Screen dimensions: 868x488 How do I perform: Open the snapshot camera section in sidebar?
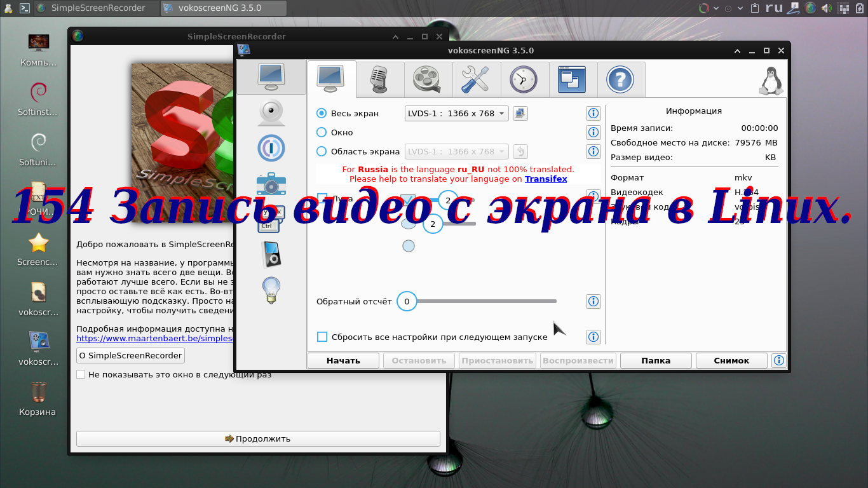pos(271,184)
